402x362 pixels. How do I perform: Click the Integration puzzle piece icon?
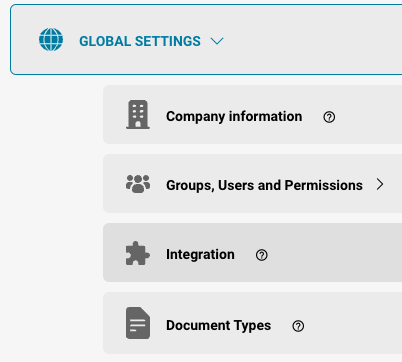coord(138,253)
